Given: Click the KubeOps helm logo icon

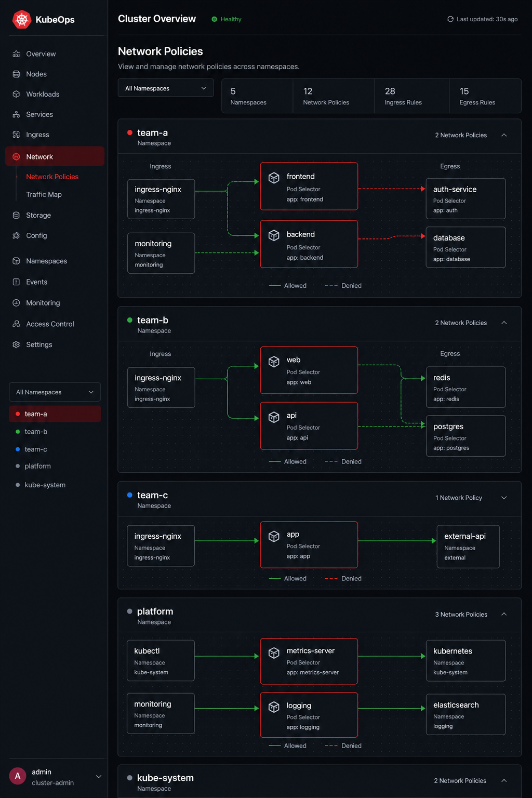Looking at the screenshot, I should [x=22, y=20].
